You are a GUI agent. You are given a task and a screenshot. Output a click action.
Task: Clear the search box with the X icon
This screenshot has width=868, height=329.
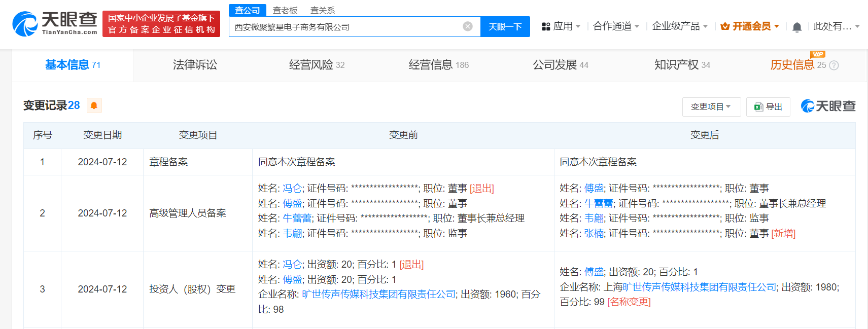(468, 26)
